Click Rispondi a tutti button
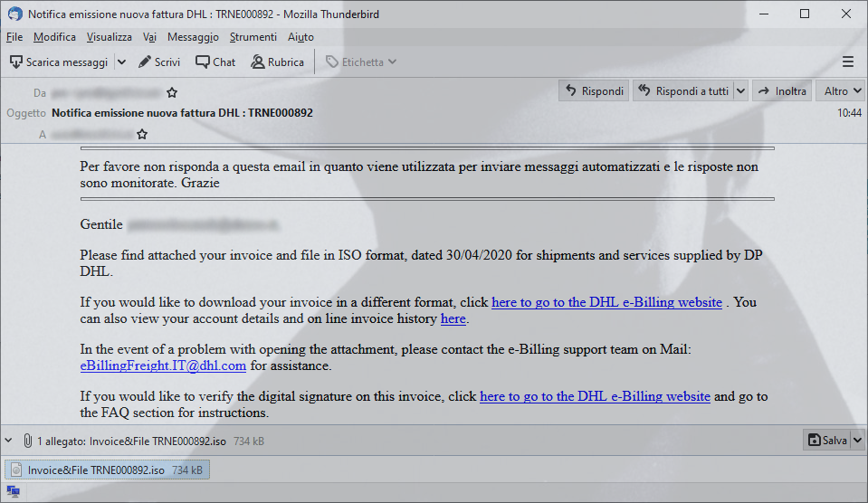 683,90
